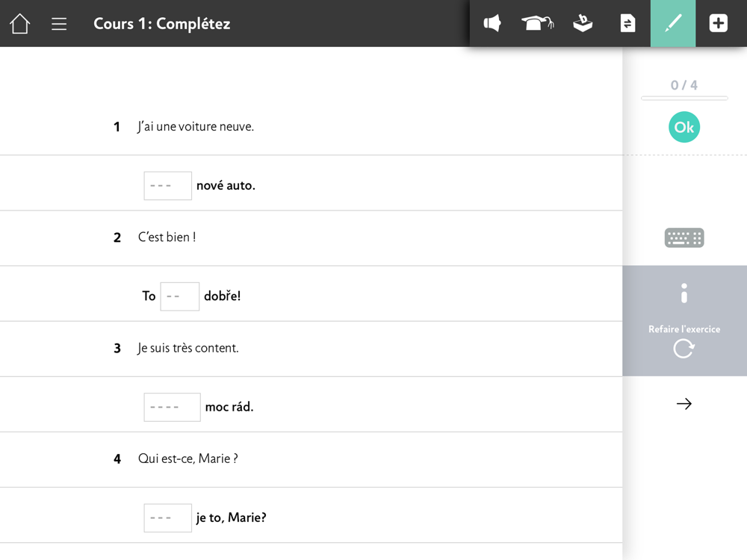Open the vocabulary box icon
The width and height of the screenshot is (747, 560).
(583, 24)
